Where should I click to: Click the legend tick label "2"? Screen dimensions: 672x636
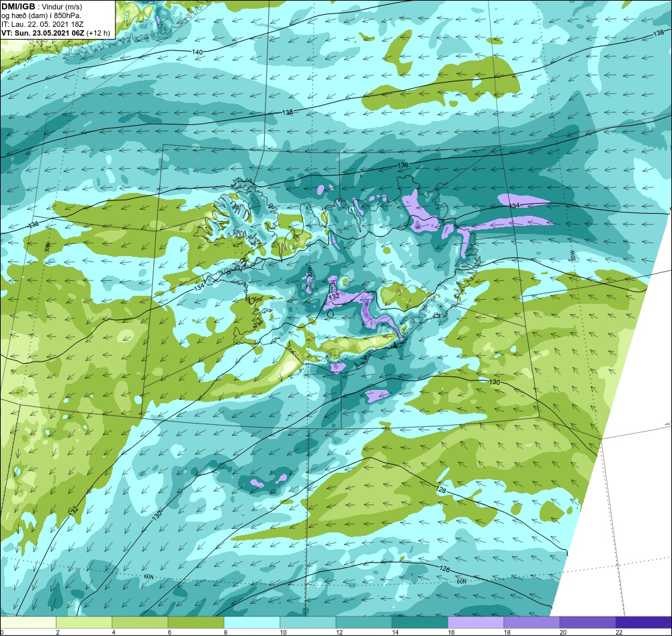click(x=57, y=632)
